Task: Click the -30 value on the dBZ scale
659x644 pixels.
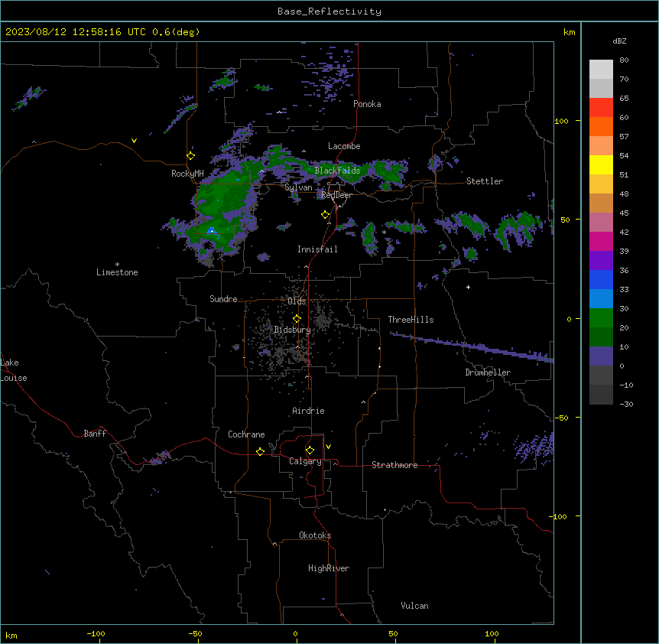Action: pos(626,405)
